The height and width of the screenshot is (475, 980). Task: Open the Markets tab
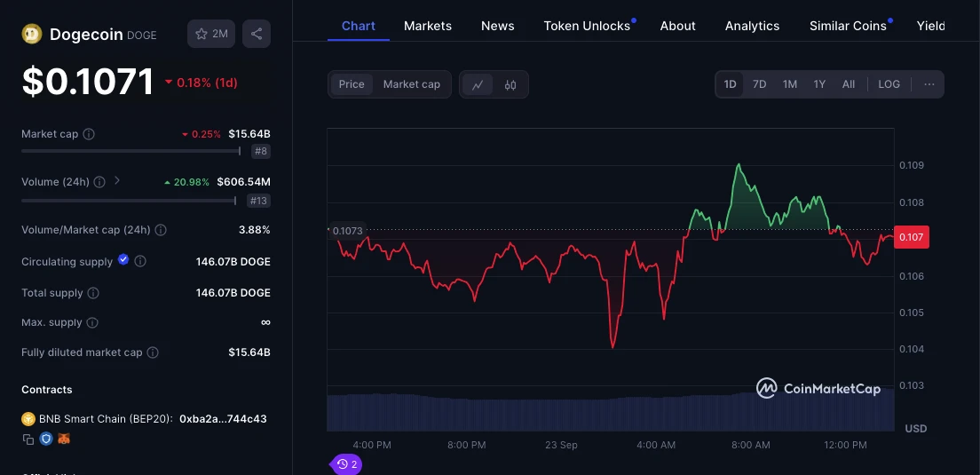[x=428, y=26]
